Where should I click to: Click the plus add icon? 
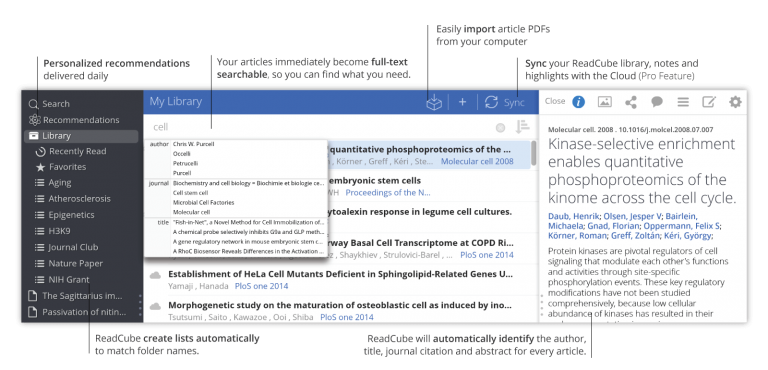tap(462, 102)
